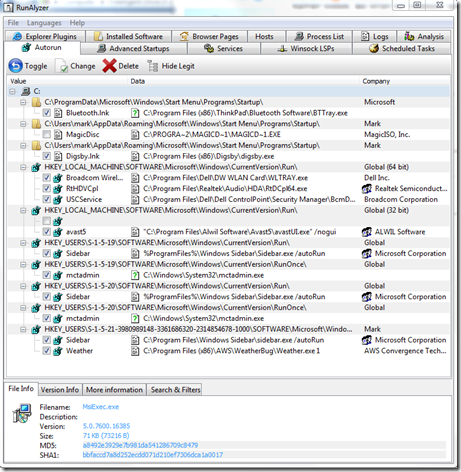This screenshot has height=472, width=461.
Task: Click the MsiExec.exe installer icon in File Info
Action: click(x=22, y=413)
